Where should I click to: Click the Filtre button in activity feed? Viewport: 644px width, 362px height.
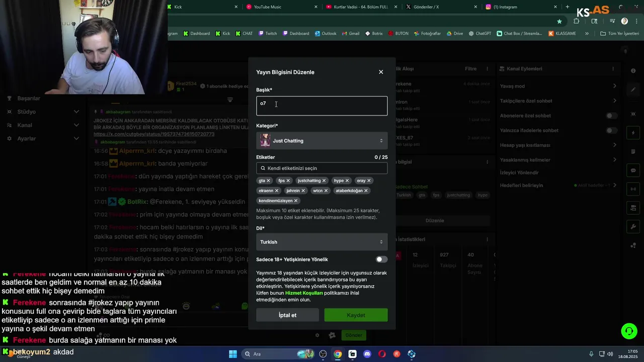point(470,69)
